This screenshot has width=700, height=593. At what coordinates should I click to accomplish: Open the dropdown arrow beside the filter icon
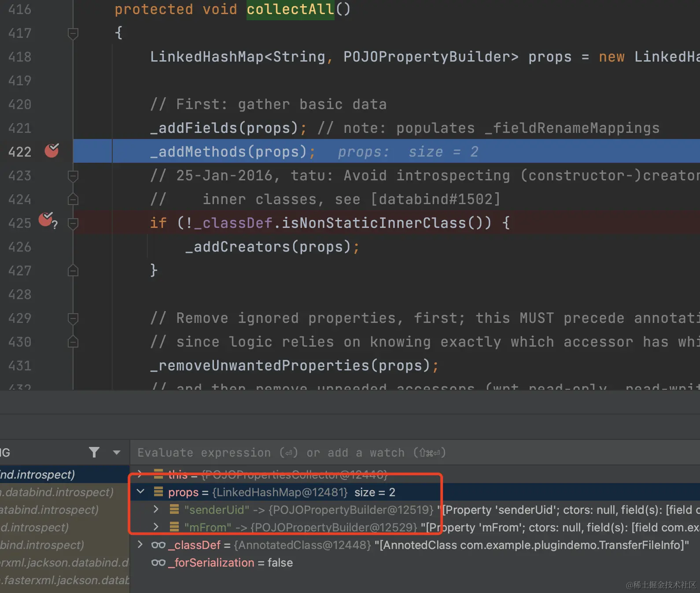[x=117, y=452]
